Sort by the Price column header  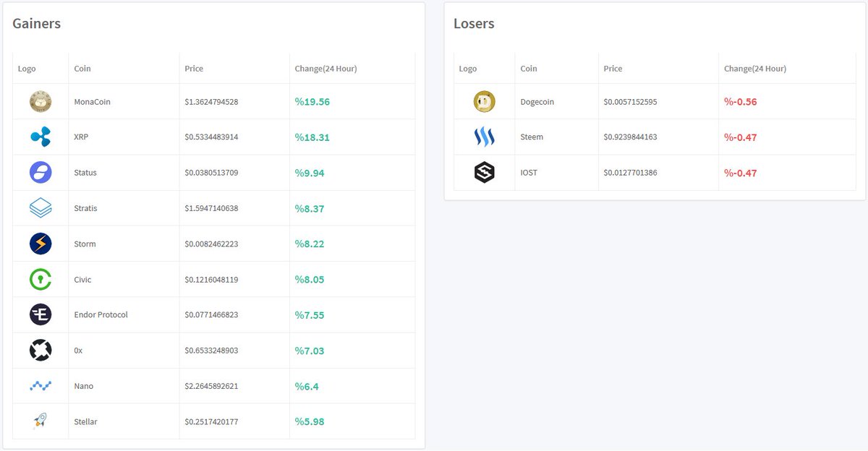(194, 68)
